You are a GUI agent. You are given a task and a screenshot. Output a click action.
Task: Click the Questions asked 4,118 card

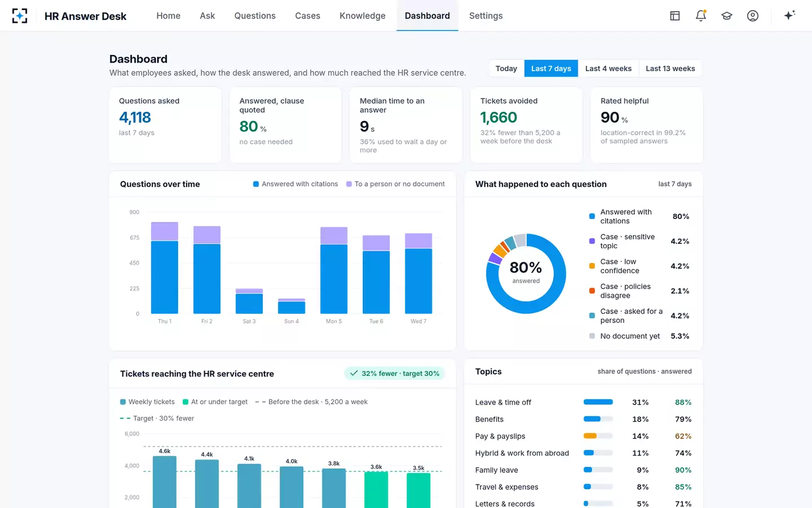[x=165, y=125]
